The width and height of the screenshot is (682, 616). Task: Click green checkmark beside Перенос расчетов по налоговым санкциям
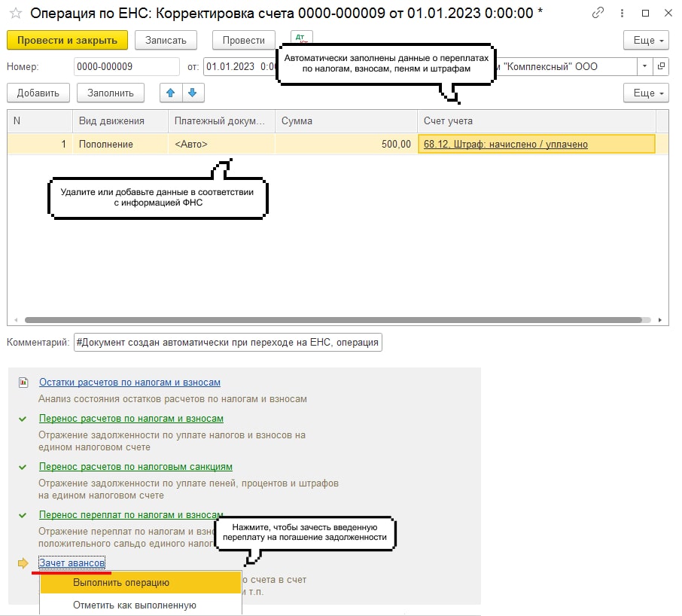[x=23, y=467]
